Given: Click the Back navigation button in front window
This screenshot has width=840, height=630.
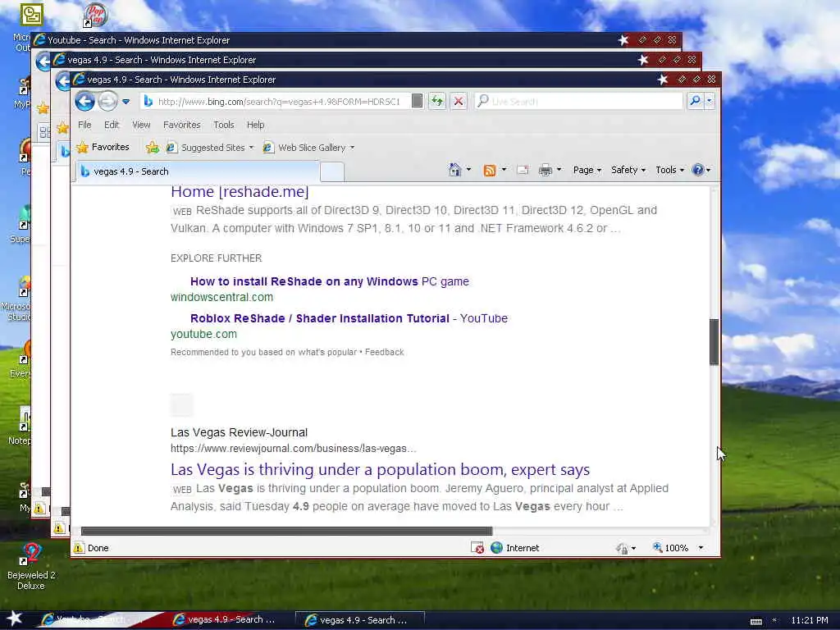Looking at the screenshot, I should coord(84,101).
